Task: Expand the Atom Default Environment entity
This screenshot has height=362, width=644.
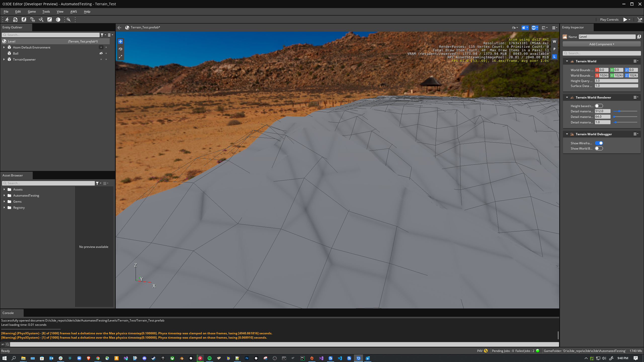Action: [x=4, y=47]
